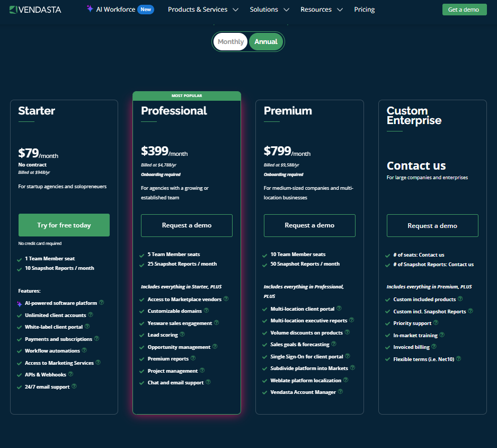Request a demo for Professional plan
Viewport: 497px width, 448px height.
point(187,225)
